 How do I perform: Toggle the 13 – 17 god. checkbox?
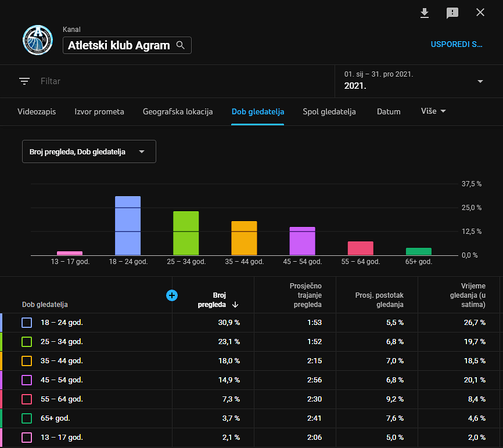pos(27,438)
